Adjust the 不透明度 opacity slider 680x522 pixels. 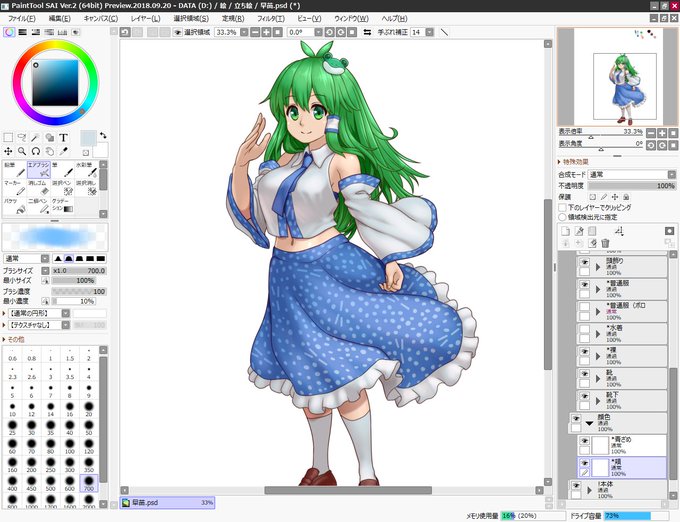(632, 186)
